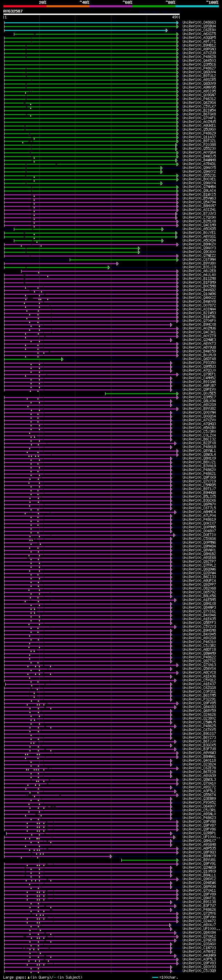222x980 pixels.
Task: Click the green ~80% identity legend bar
Action: coord(154,6)
